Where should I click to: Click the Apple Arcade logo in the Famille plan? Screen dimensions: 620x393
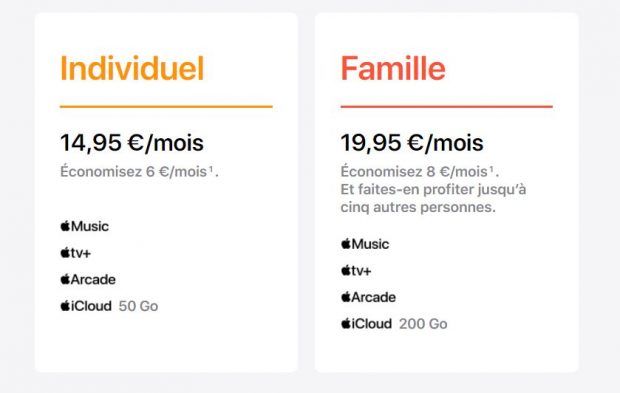369,297
